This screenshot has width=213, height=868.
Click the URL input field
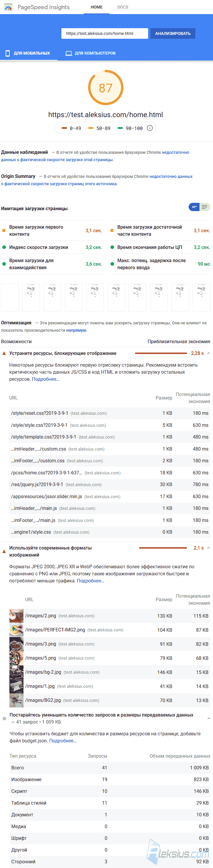point(105,33)
